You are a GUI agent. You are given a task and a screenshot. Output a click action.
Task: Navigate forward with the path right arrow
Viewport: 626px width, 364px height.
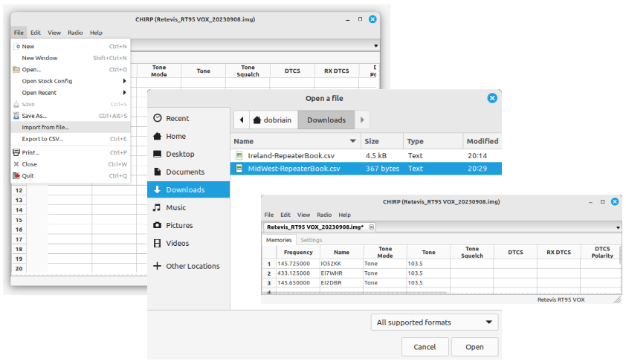click(362, 120)
